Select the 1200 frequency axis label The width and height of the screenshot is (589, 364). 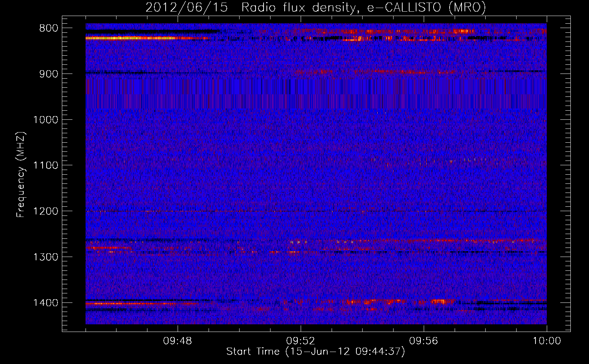(46, 211)
